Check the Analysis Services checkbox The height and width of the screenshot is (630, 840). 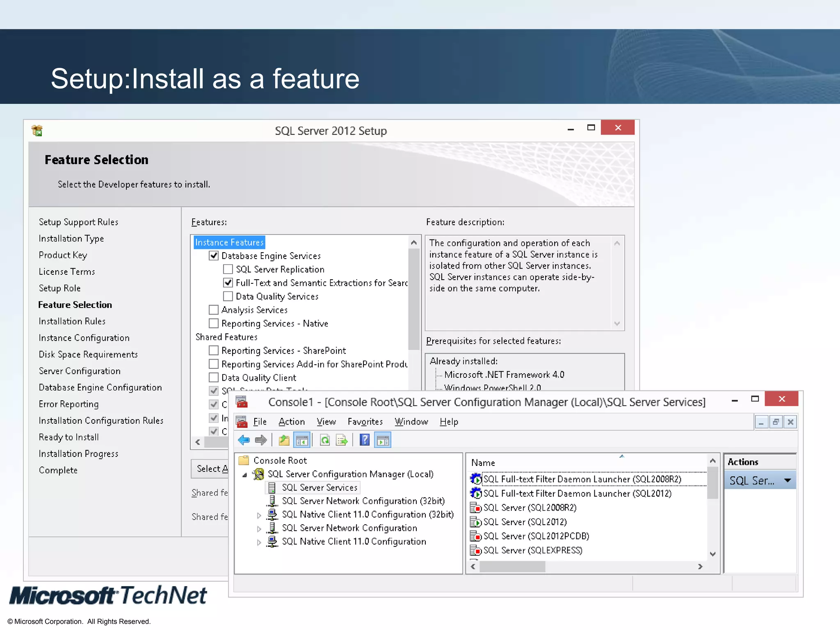(x=214, y=310)
